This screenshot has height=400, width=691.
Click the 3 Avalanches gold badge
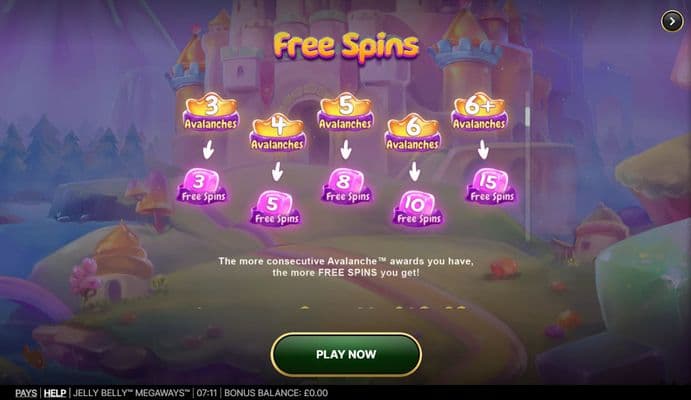[x=211, y=111]
